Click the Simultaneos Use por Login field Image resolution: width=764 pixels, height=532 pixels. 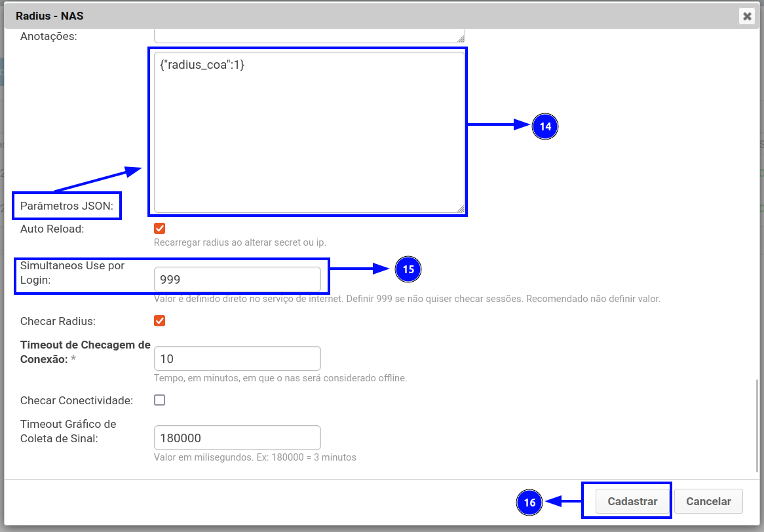[237, 280]
